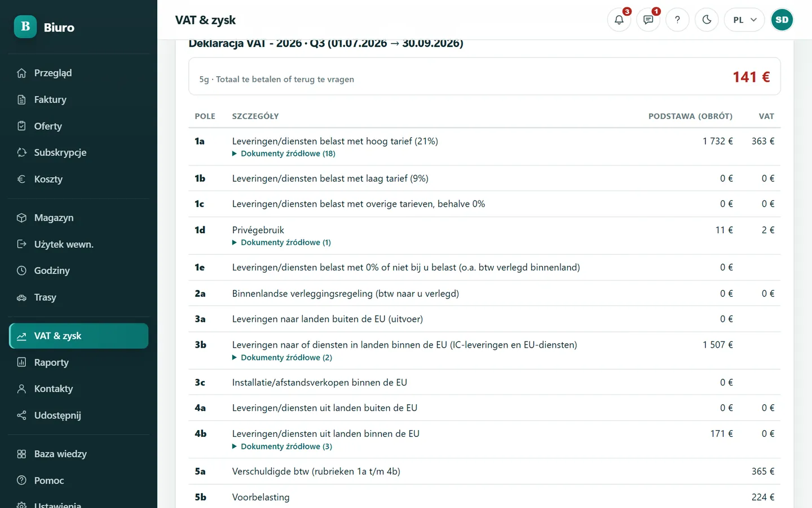Click the Magazyn box icon
812x508 pixels.
(x=21, y=218)
